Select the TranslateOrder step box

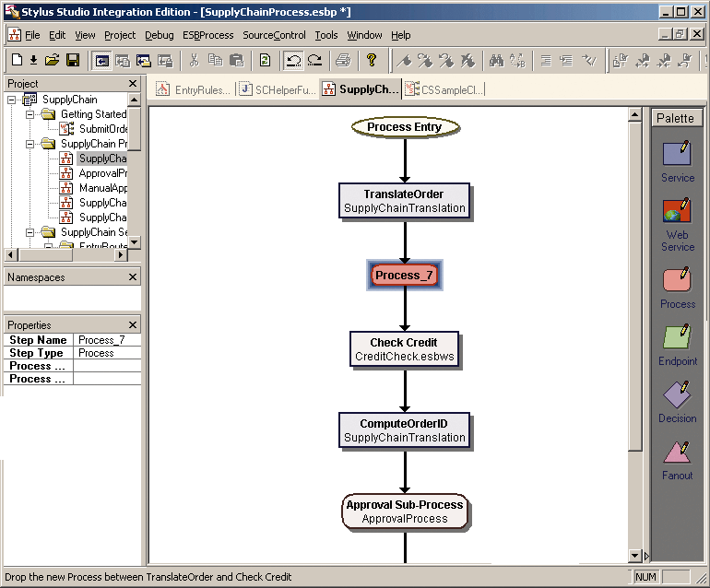pyautogui.click(x=405, y=201)
